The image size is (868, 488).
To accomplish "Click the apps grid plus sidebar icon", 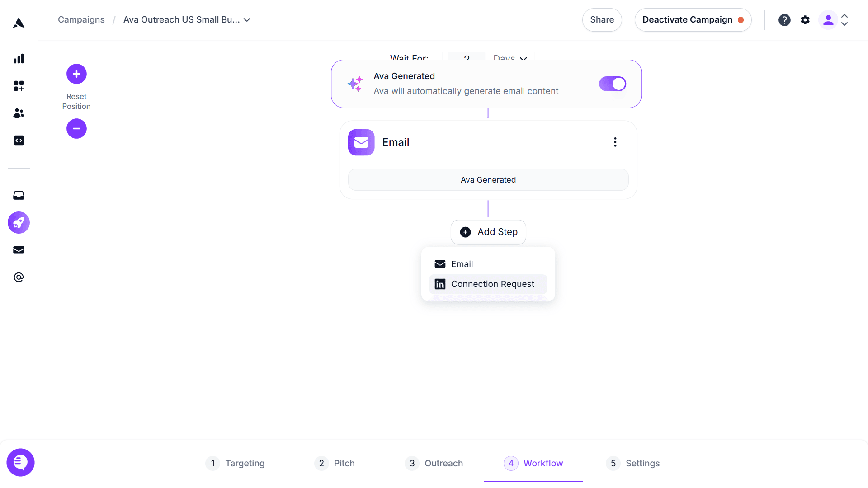I will (19, 86).
